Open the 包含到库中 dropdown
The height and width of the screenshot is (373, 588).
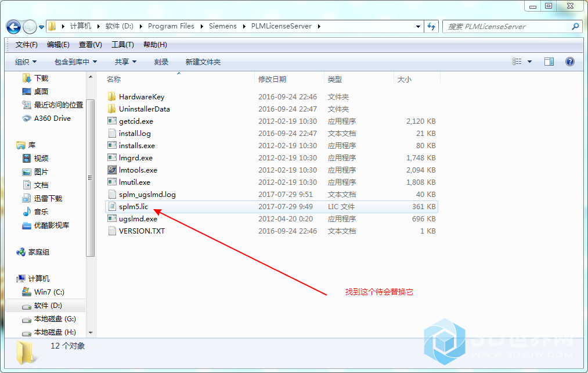click(x=76, y=62)
